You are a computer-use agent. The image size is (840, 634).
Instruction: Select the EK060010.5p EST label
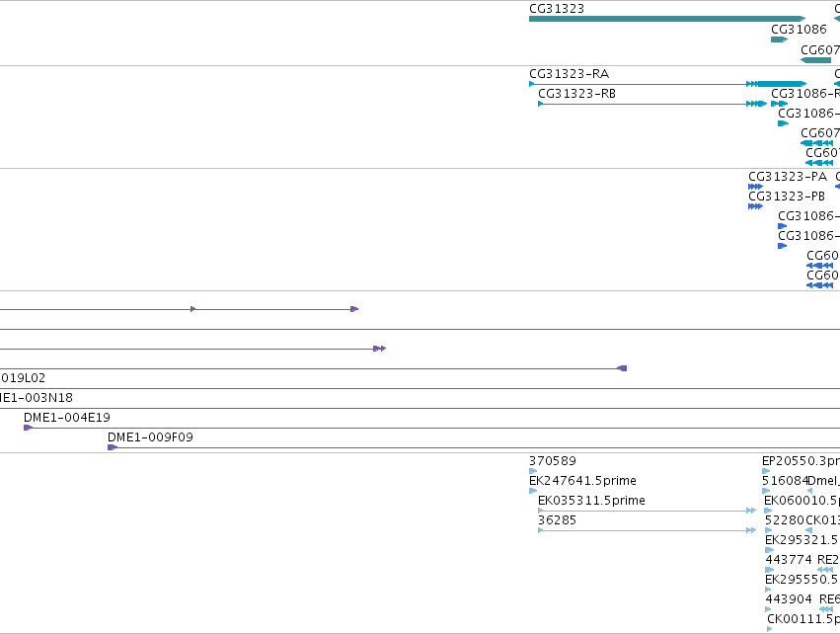click(802, 501)
